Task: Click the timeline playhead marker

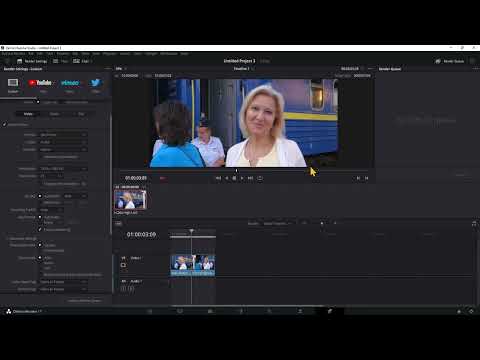Action: point(191,231)
